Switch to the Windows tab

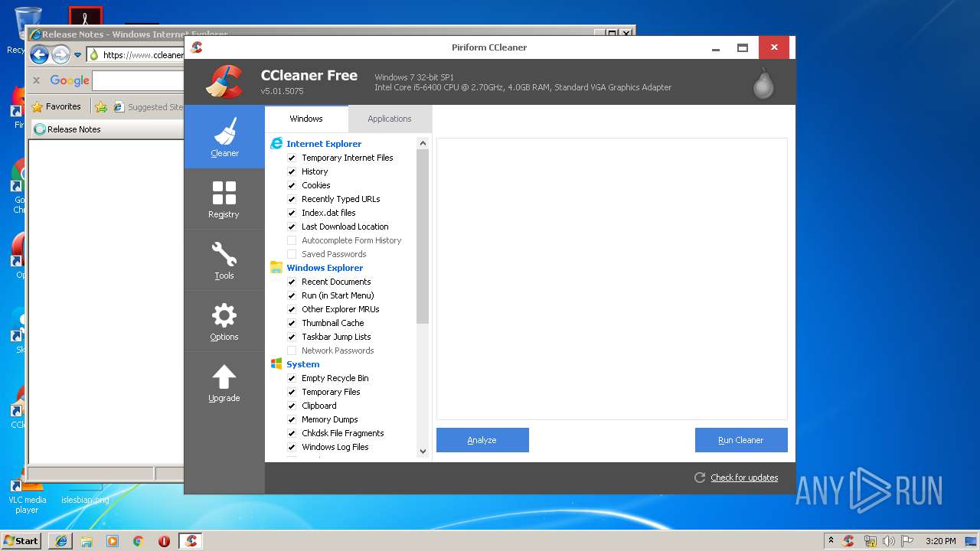coord(306,119)
